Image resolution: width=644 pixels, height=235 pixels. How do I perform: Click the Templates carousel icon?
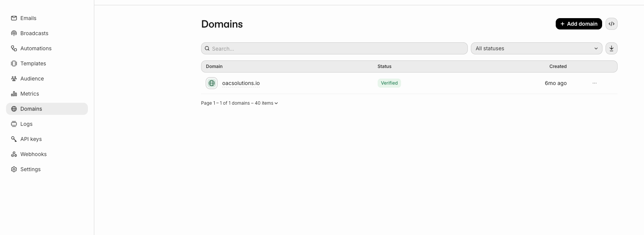click(x=14, y=63)
